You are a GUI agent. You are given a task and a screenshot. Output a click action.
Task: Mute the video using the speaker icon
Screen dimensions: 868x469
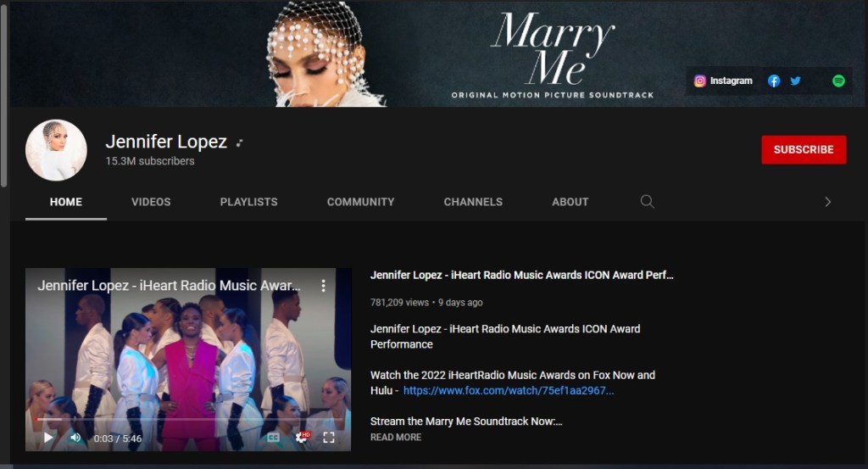tap(75, 438)
